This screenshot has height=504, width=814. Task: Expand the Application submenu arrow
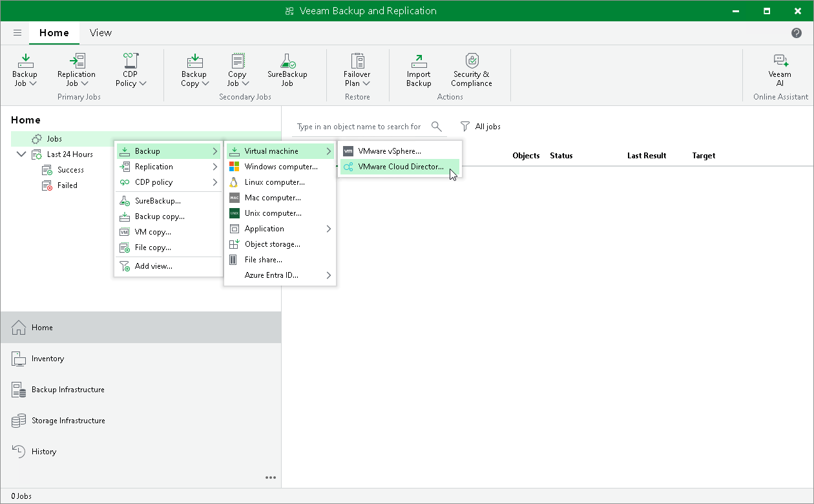(328, 229)
